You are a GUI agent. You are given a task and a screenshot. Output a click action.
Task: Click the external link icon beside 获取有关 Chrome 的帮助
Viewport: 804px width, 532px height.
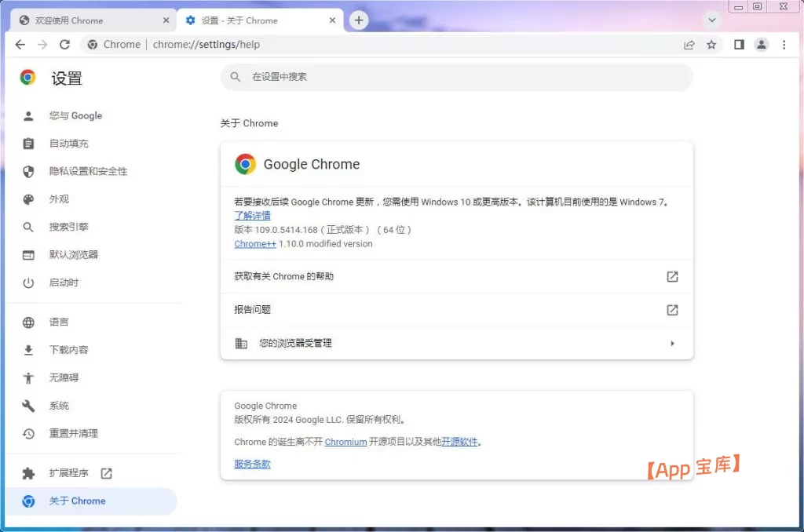coord(672,277)
